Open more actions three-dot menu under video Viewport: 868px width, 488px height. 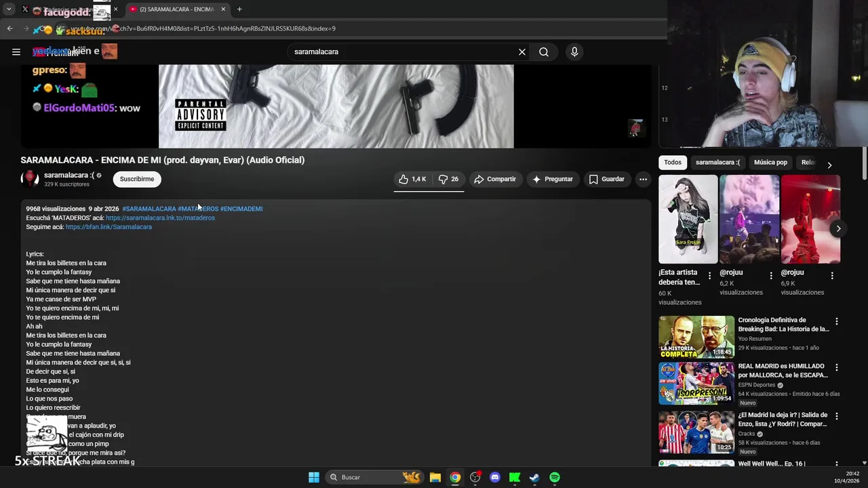tap(643, 179)
